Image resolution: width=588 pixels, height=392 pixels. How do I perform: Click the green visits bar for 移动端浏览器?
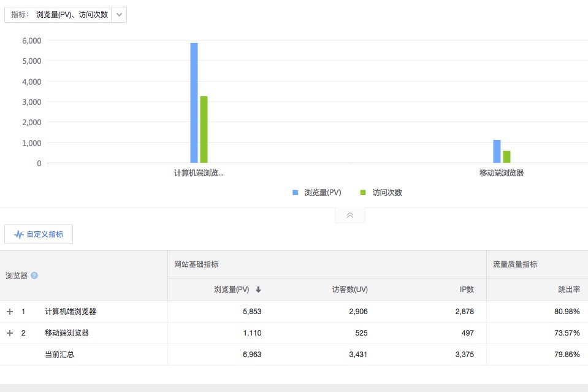coord(506,157)
